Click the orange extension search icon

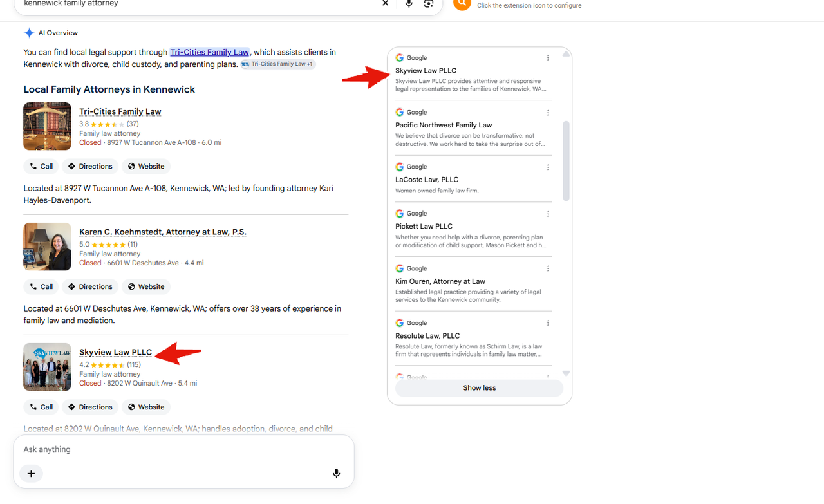click(462, 3)
